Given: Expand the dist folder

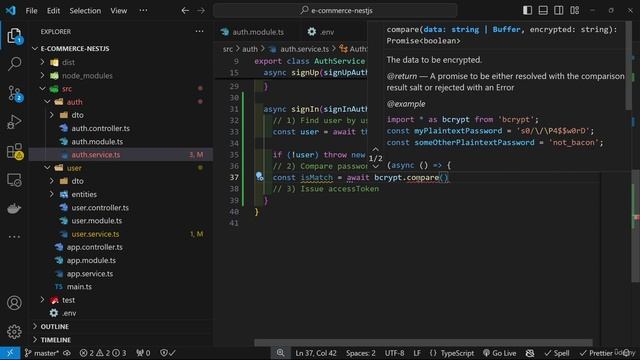Looking at the screenshot, I should click(42, 62).
